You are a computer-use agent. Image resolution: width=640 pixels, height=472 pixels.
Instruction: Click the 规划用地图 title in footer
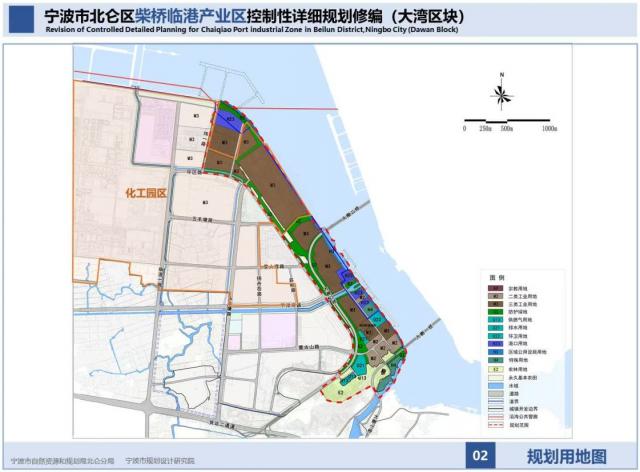click(x=566, y=456)
